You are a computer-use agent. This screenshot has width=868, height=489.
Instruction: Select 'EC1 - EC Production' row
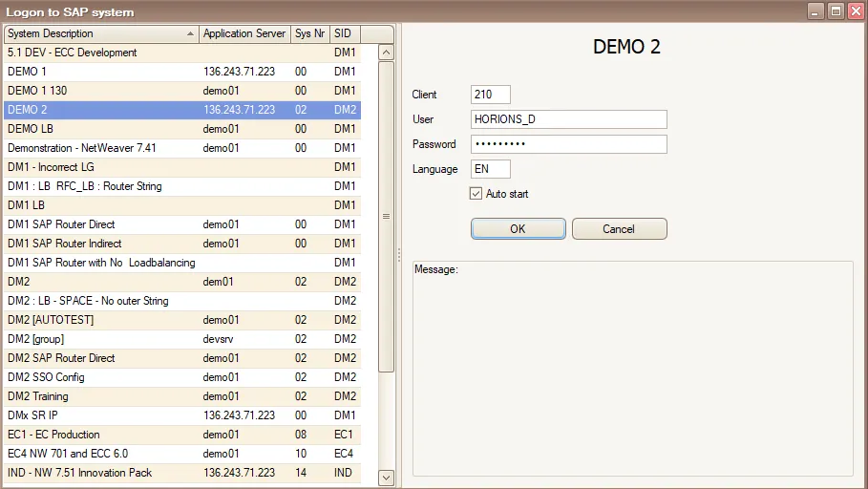click(x=182, y=435)
